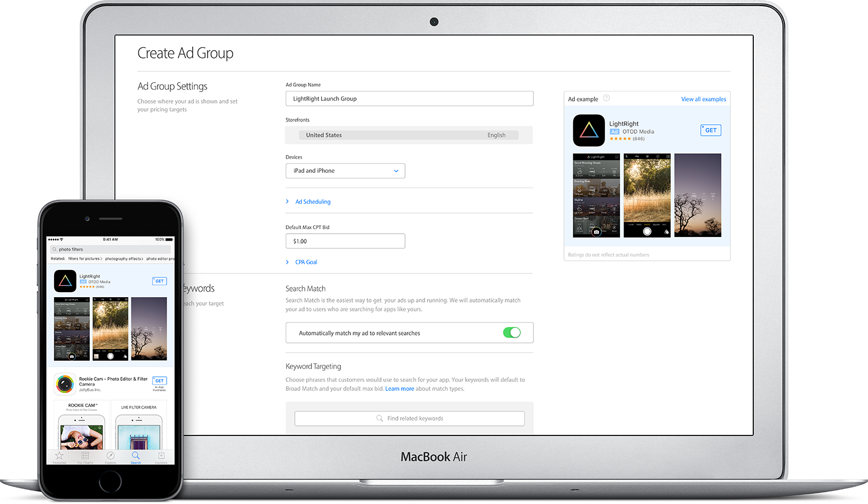Click the Learn more link about match types

[x=399, y=389]
